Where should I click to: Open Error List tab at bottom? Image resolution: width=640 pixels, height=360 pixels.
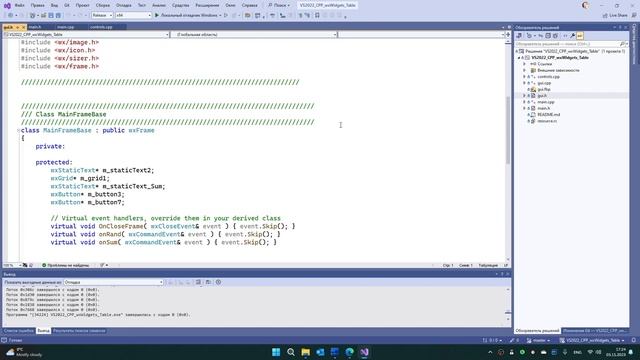[x=18, y=331]
